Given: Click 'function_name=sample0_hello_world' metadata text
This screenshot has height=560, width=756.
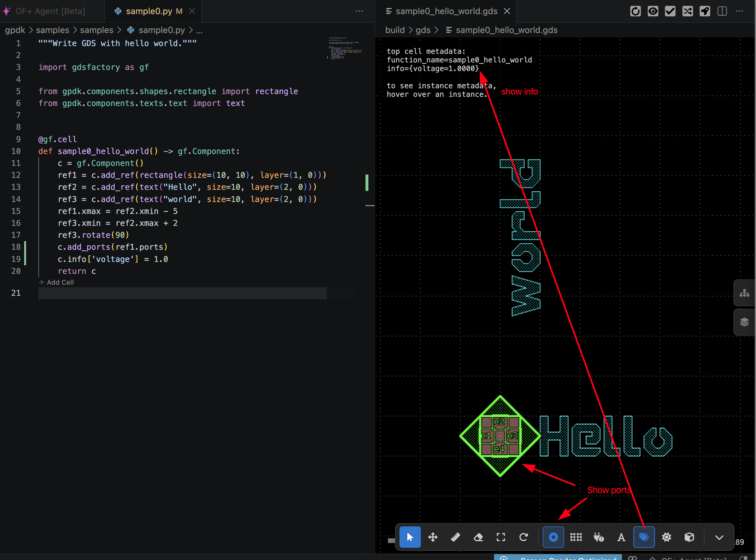Looking at the screenshot, I should [459, 60].
